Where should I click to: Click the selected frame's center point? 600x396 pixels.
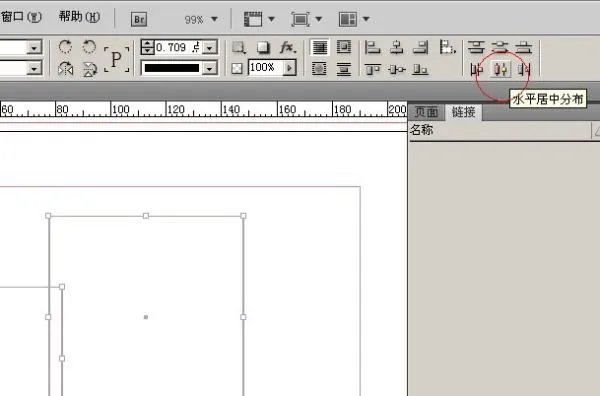146,317
